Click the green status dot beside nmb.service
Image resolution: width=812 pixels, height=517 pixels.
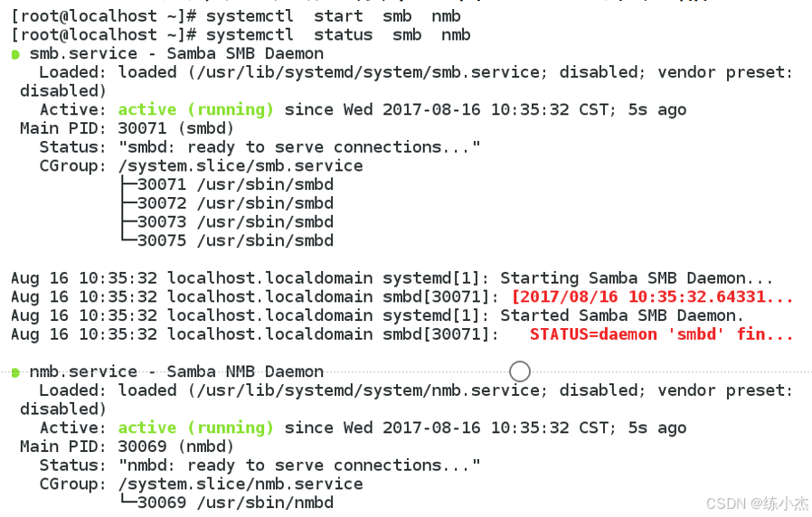(x=15, y=372)
